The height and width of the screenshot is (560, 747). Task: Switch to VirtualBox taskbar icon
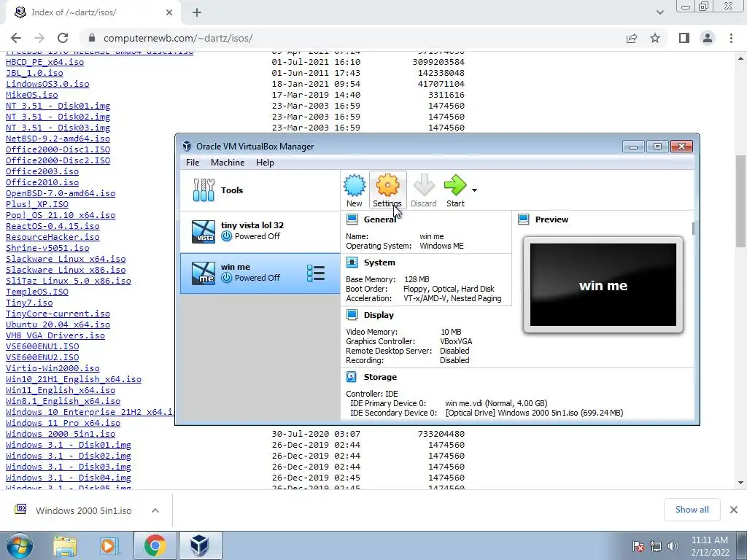[200, 545]
